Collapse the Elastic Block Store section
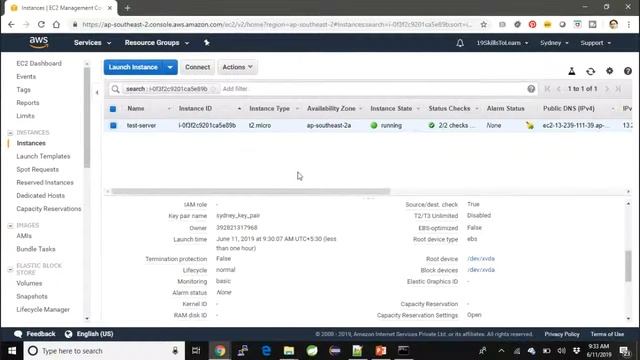 [11, 269]
